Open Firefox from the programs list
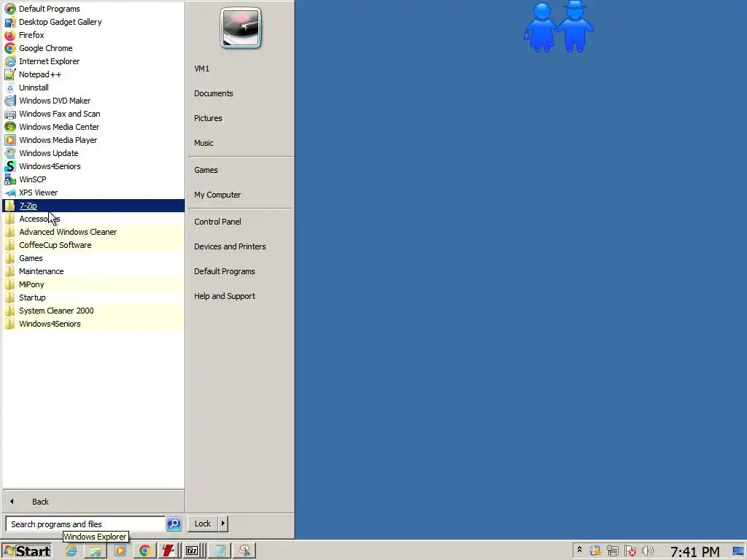Image resolution: width=747 pixels, height=560 pixels. coord(93,35)
